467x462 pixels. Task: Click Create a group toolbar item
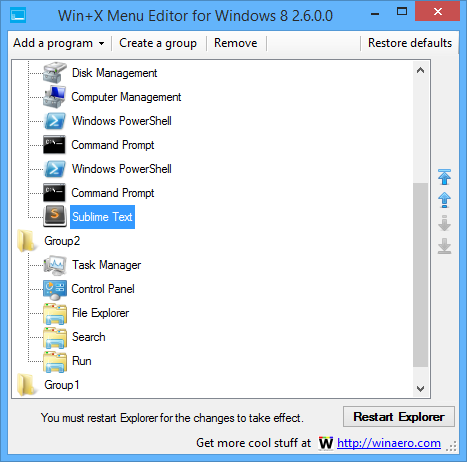pos(158,43)
